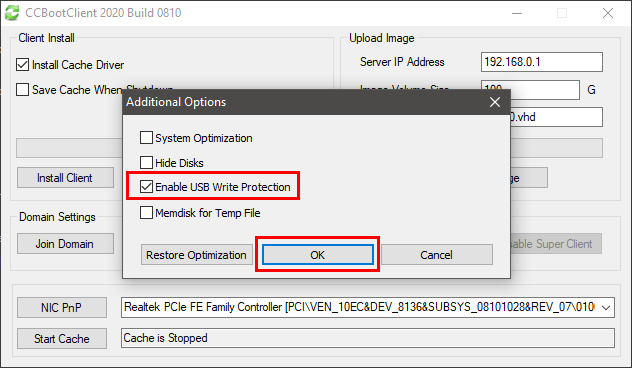Click the CCBootClient logo icon in the title bar
The height and width of the screenshot is (368, 632).
coord(12,12)
